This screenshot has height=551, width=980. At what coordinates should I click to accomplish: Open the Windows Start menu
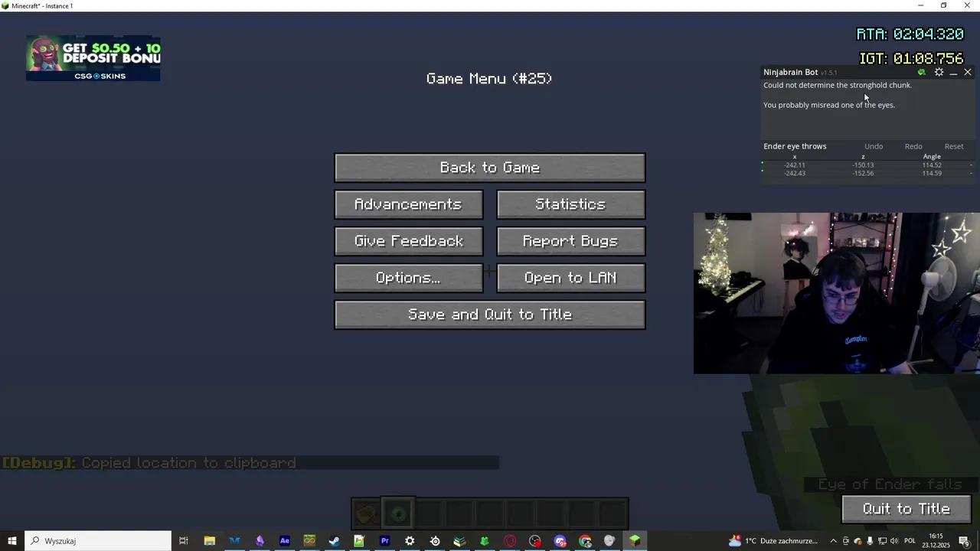[11, 541]
